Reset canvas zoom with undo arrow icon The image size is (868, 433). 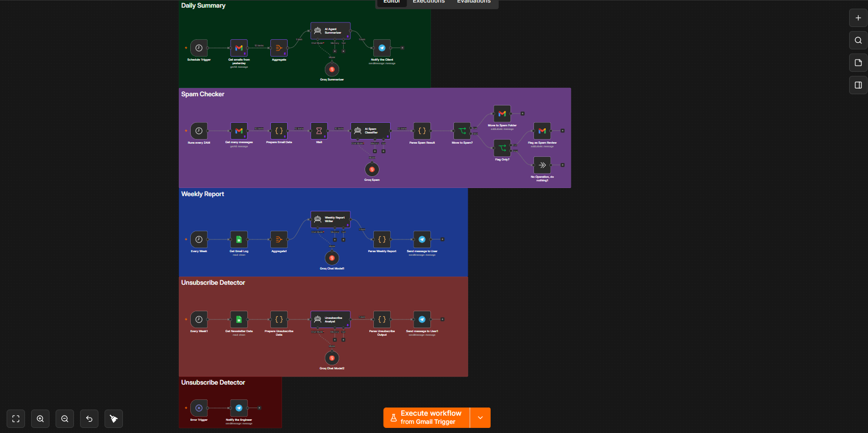pos(89,419)
